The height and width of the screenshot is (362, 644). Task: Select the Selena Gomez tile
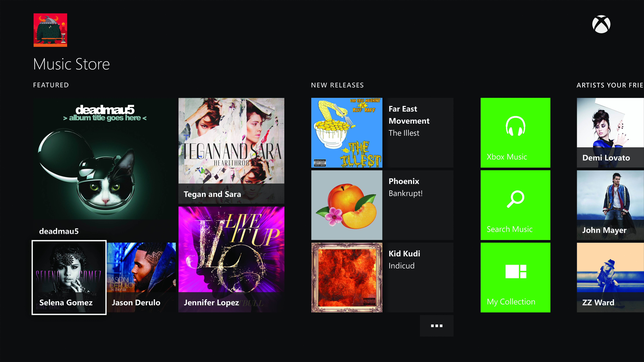click(69, 277)
